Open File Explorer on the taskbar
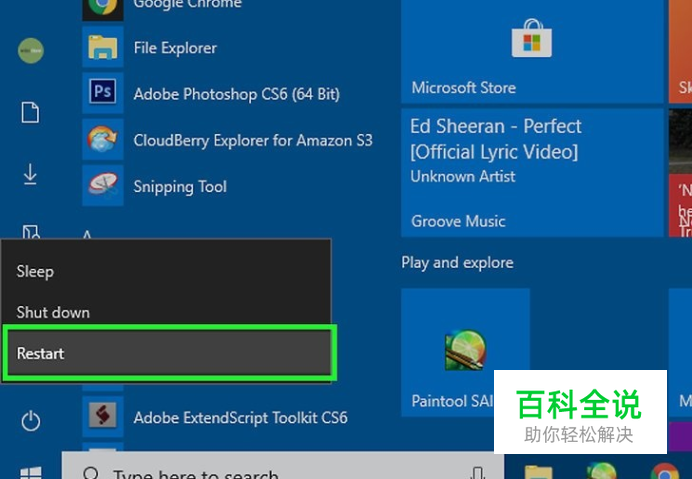The image size is (692, 479). (538, 471)
